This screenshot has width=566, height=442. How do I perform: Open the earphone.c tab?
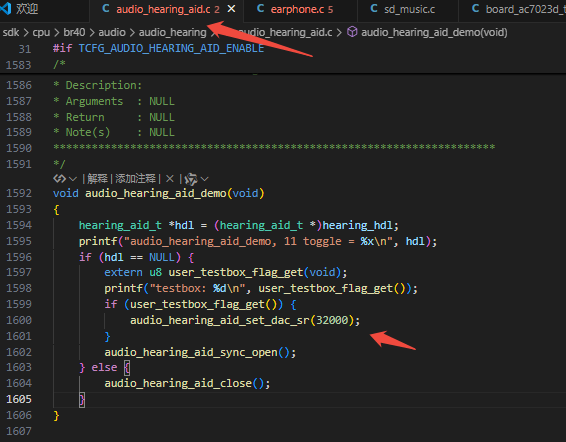coord(301,9)
